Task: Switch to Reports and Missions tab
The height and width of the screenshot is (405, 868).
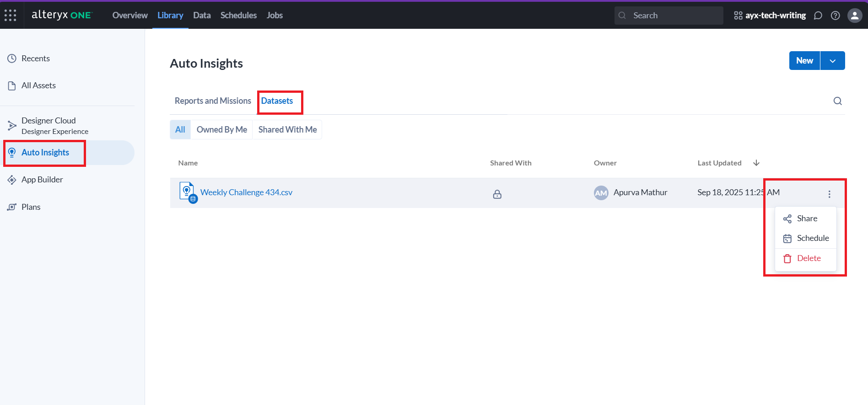Action: (213, 101)
